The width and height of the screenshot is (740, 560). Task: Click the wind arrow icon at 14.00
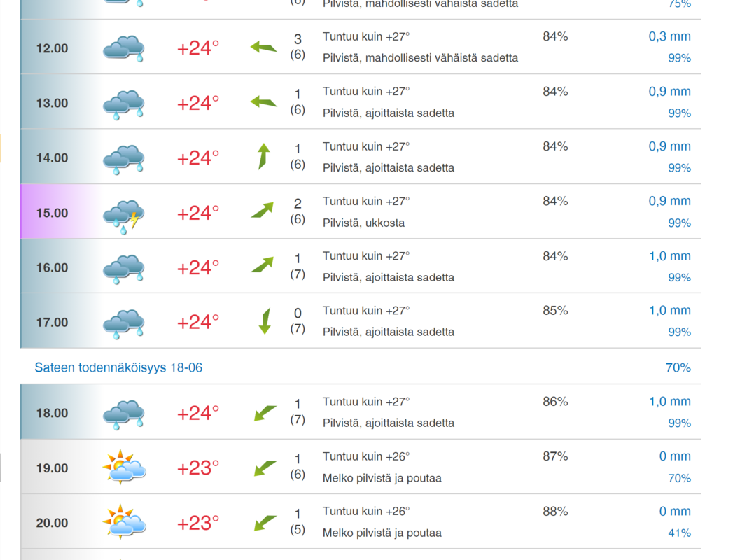click(264, 156)
